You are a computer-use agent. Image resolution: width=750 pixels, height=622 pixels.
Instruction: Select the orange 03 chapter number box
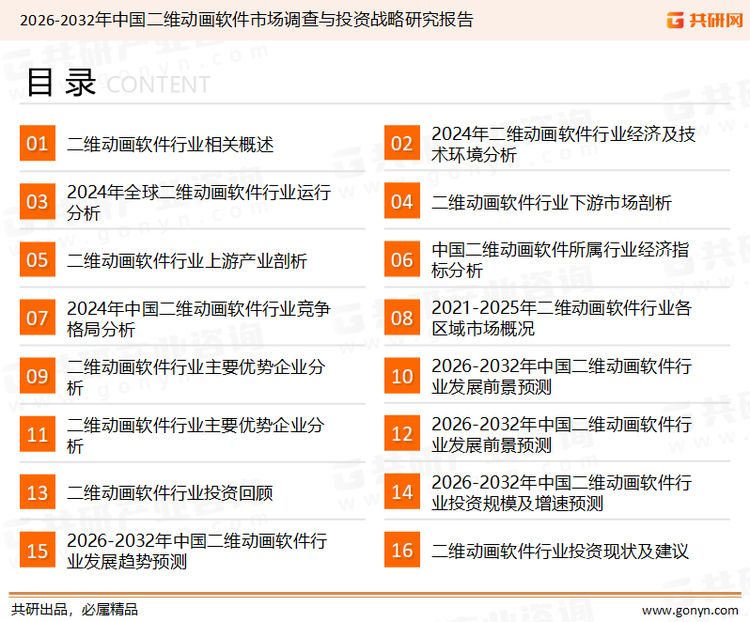[x=37, y=201]
